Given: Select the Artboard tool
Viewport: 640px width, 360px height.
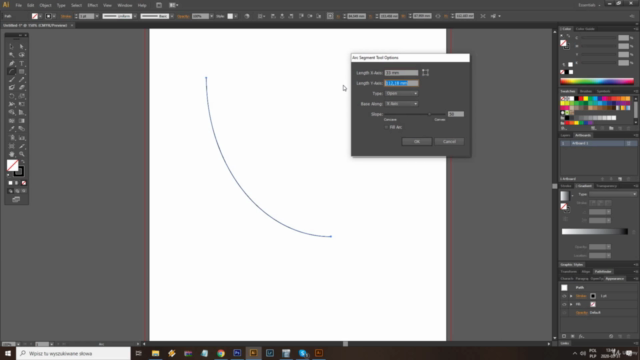Looking at the screenshot, I should [11, 146].
